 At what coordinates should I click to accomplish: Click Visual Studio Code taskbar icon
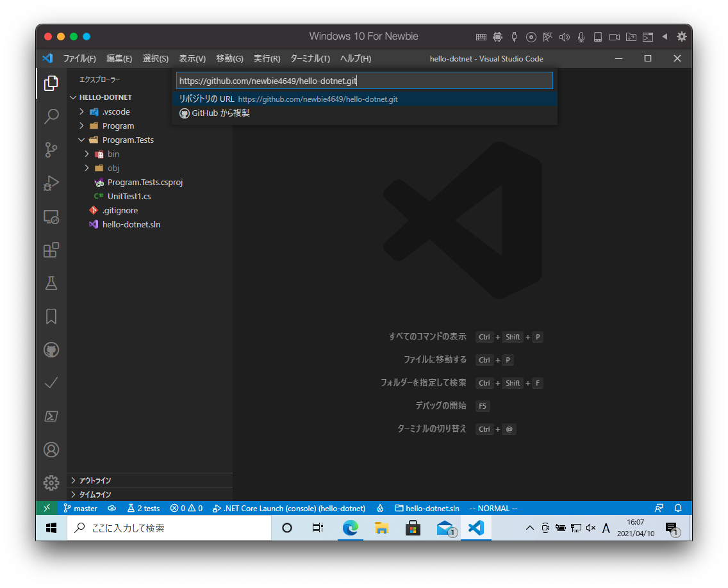[x=476, y=528]
